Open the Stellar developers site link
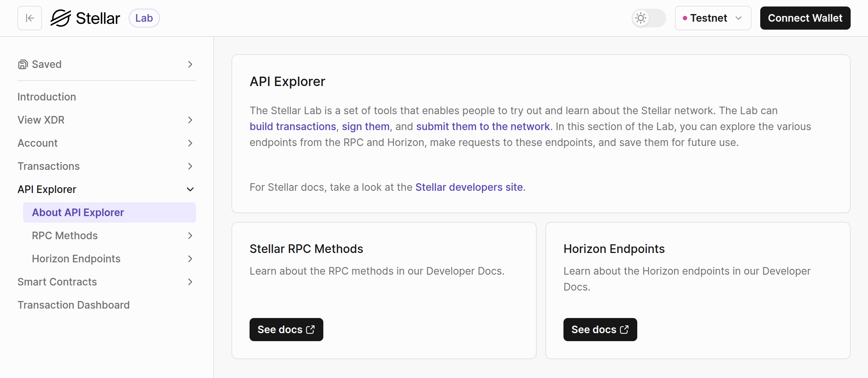 point(469,187)
